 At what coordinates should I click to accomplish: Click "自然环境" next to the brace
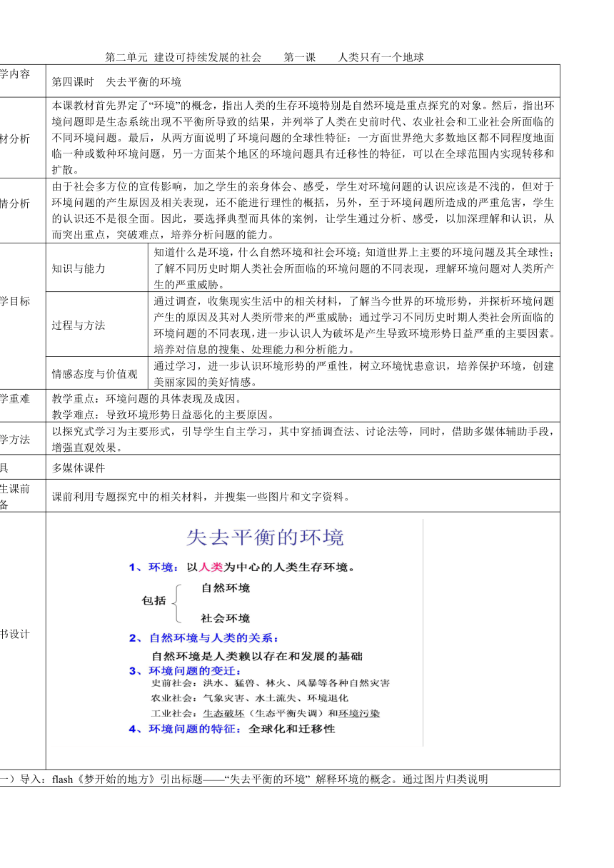tap(226, 588)
